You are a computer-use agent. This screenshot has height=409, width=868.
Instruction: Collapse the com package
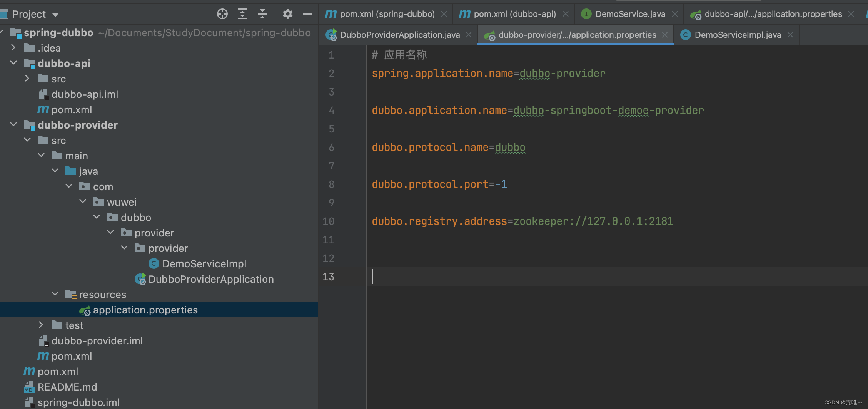tap(68, 186)
